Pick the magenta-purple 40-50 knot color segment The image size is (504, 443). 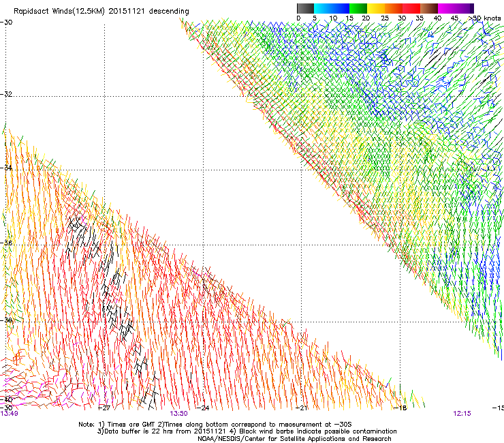pos(456,8)
